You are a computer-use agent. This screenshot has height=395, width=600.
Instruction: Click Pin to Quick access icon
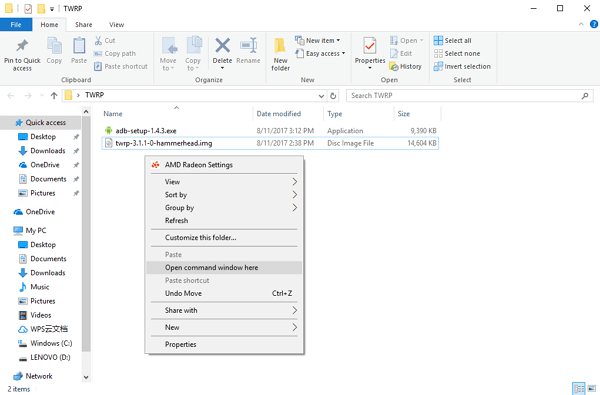(22, 46)
